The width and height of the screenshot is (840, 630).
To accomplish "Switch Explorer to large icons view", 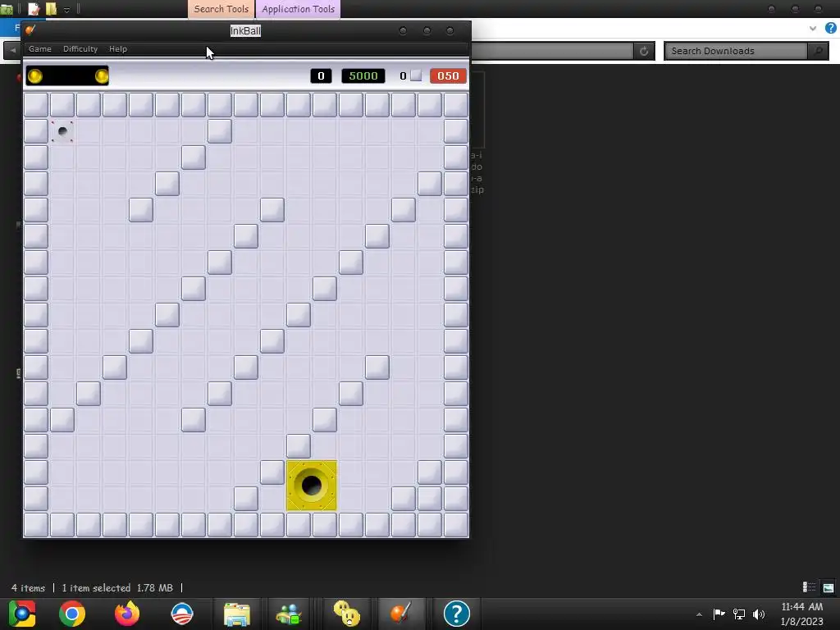I will coord(829,587).
